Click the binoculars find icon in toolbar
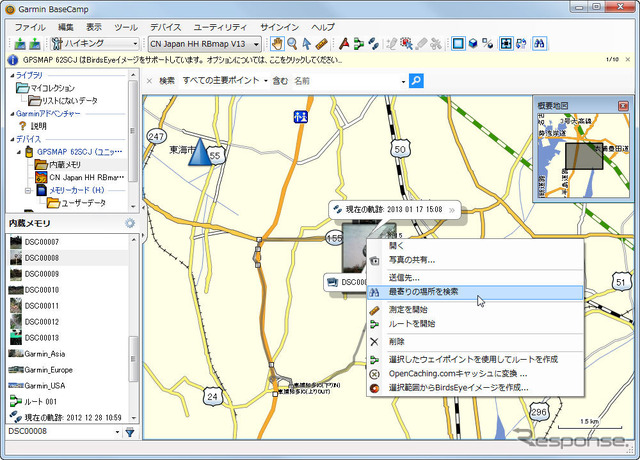 [x=539, y=43]
